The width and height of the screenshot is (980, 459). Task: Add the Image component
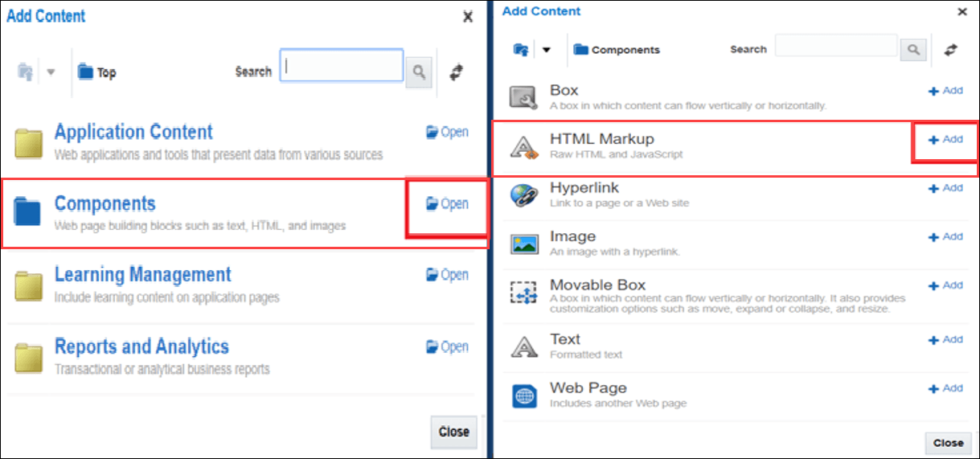point(945,237)
